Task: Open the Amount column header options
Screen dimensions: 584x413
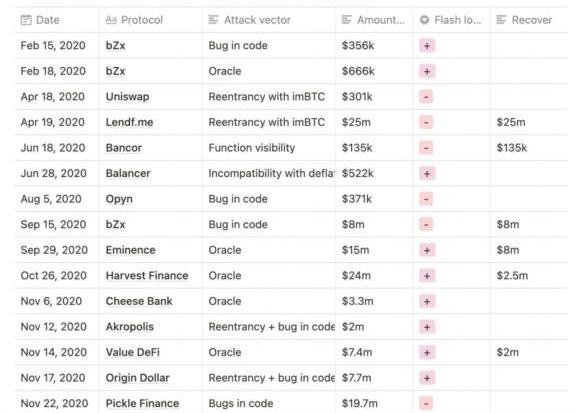Action: tap(374, 20)
